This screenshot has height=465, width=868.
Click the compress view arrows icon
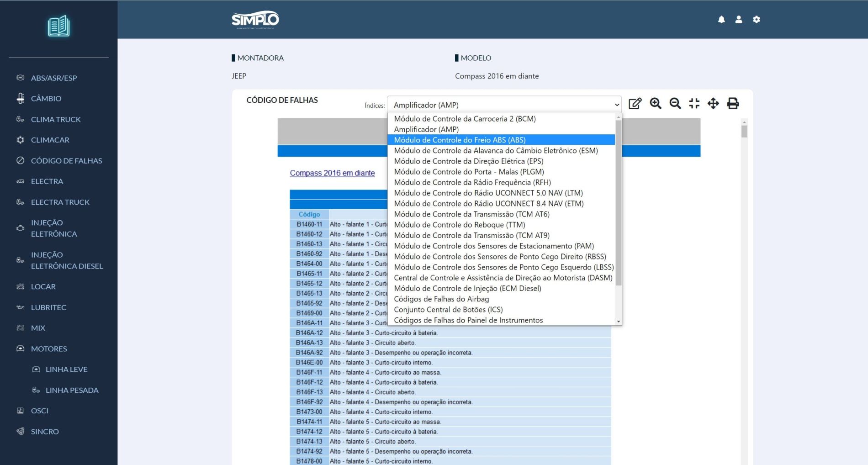tap(694, 104)
